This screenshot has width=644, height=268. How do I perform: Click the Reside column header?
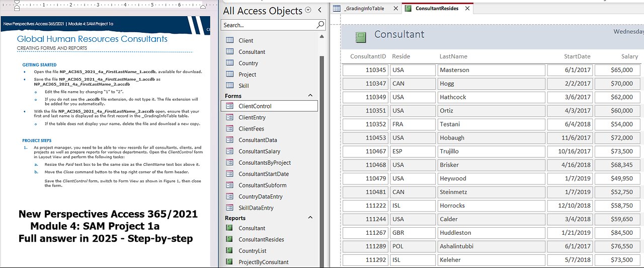point(401,56)
